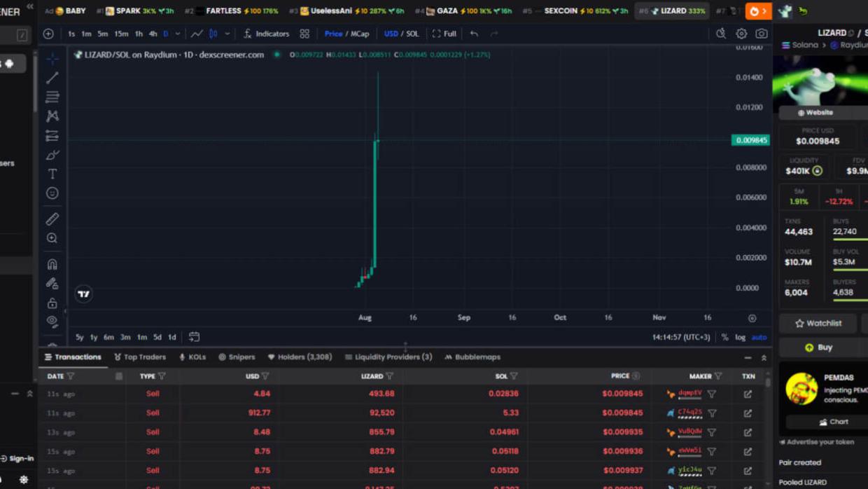Screen dimensions: 868x489
Task: Open the emoji icons tool
Action: (52, 193)
